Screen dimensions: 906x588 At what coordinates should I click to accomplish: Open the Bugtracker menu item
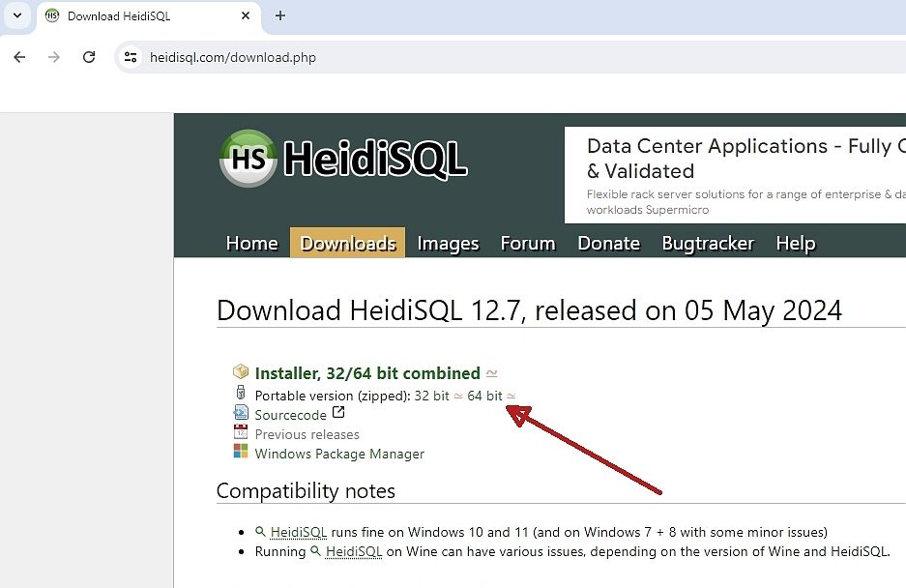click(708, 244)
